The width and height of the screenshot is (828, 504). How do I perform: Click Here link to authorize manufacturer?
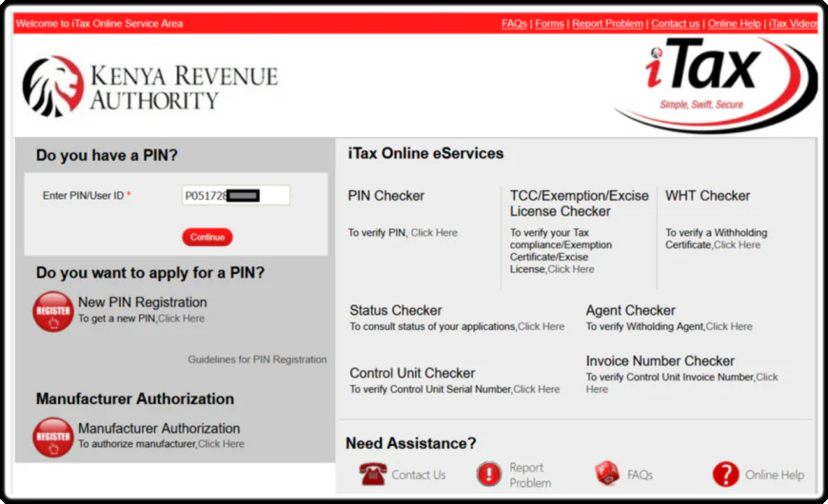tap(221, 444)
